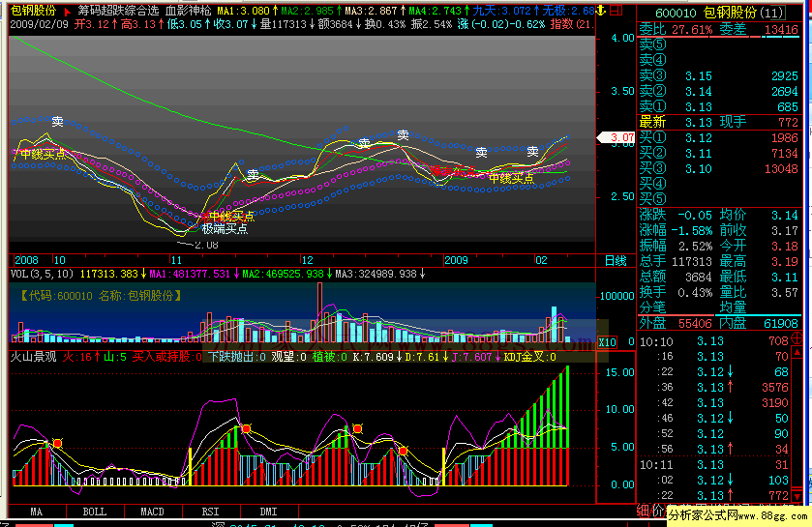This screenshot has width=812, height=527.
Task: Click the 委差 13416 value
Action: click(x=781, y=29)
